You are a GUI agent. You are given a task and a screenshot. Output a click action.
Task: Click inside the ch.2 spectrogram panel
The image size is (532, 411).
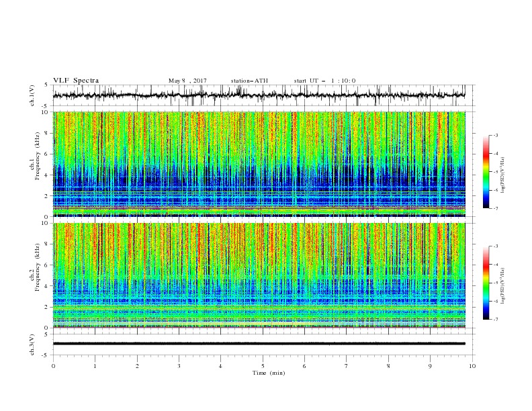(x=259, y=275)
